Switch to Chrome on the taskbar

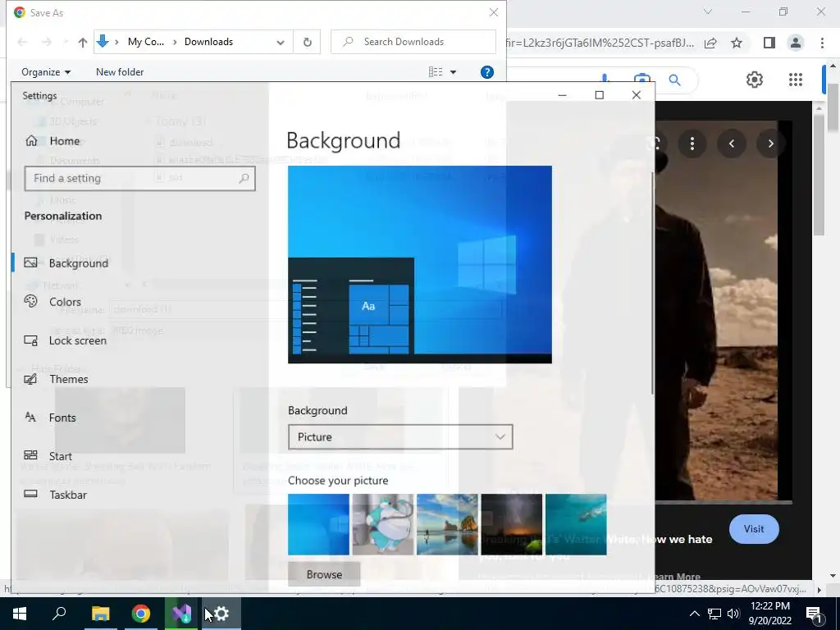coord(141,614)
